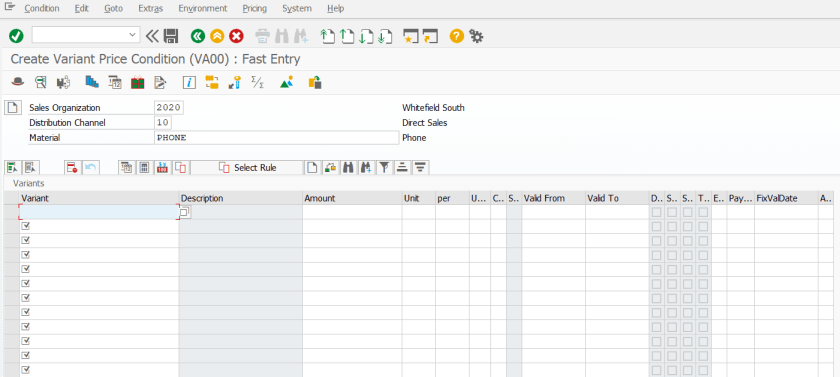840x377 pixels.
Task: Open the Edit menu
Action: point(81,9)
